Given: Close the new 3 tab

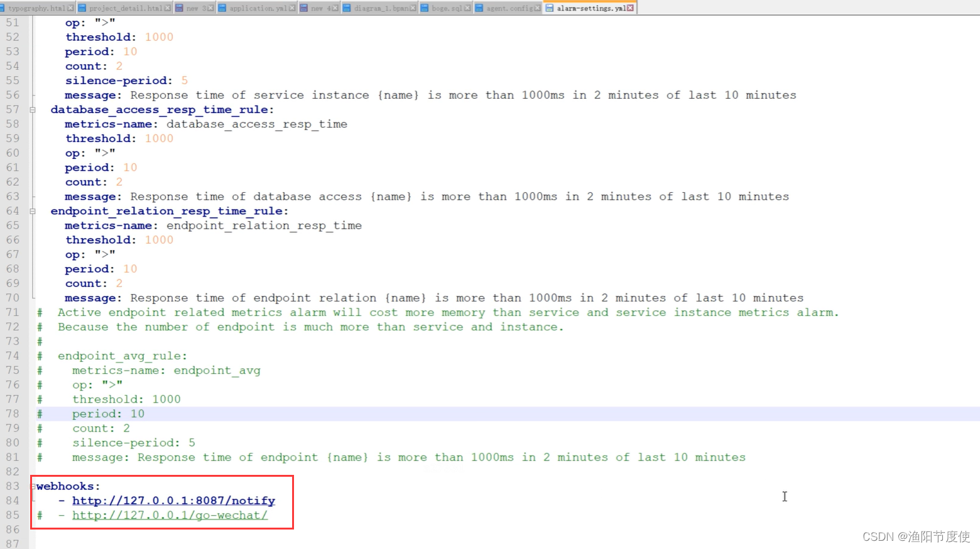Looking at the screenshot, I should coord(210,8).
